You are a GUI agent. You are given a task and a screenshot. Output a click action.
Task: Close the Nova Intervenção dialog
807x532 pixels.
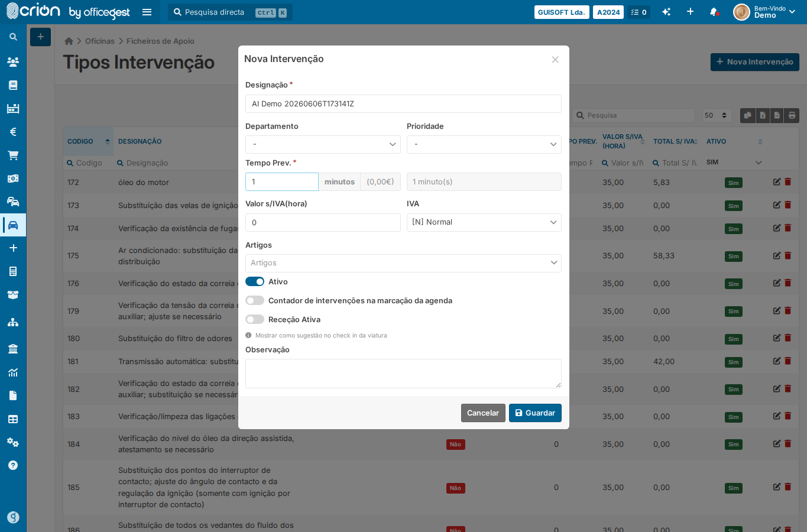[555, 59]
